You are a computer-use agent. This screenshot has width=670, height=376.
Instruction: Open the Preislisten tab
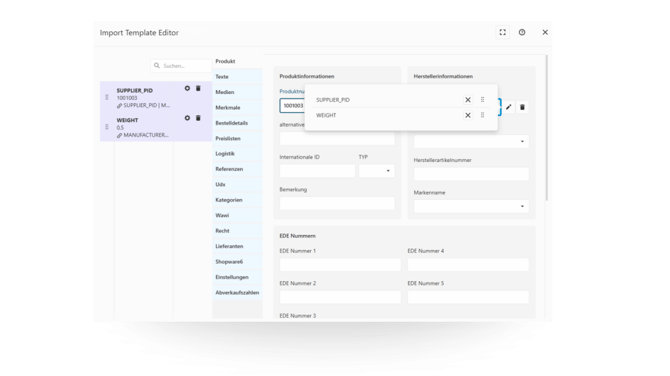pyautogui.click(x=238, y=138)
